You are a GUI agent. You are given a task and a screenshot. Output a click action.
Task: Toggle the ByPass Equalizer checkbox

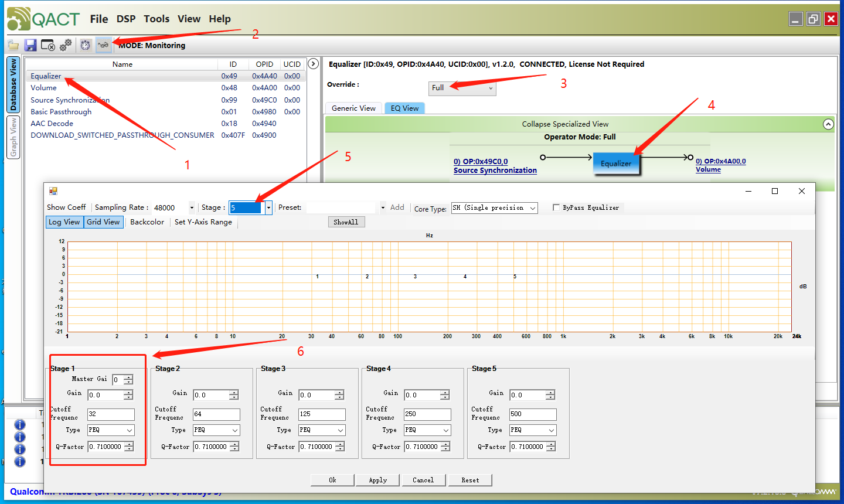click(x=556, y=207)
